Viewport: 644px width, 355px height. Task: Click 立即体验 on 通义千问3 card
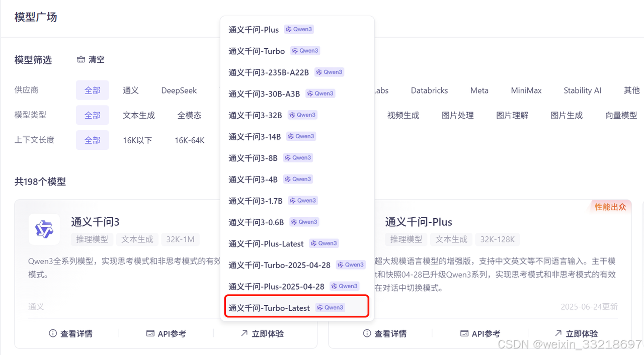[262, 333]
